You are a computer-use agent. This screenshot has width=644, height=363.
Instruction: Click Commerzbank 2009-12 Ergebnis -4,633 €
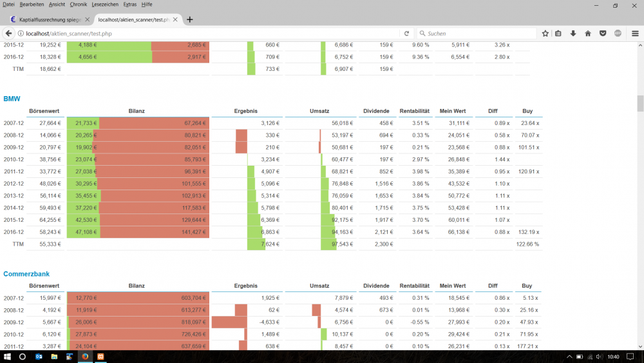pos(269,322)
